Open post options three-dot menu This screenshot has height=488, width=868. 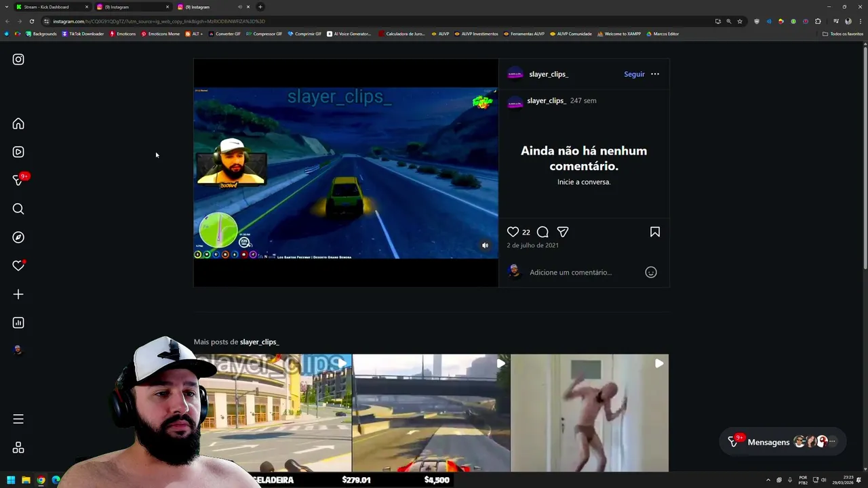pyautogui.click(x=655, y=74)
